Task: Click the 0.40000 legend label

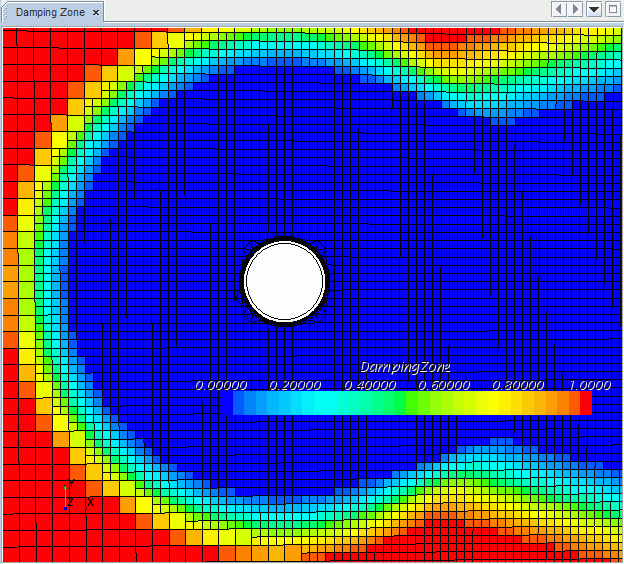Action: (x=369, y=385)
